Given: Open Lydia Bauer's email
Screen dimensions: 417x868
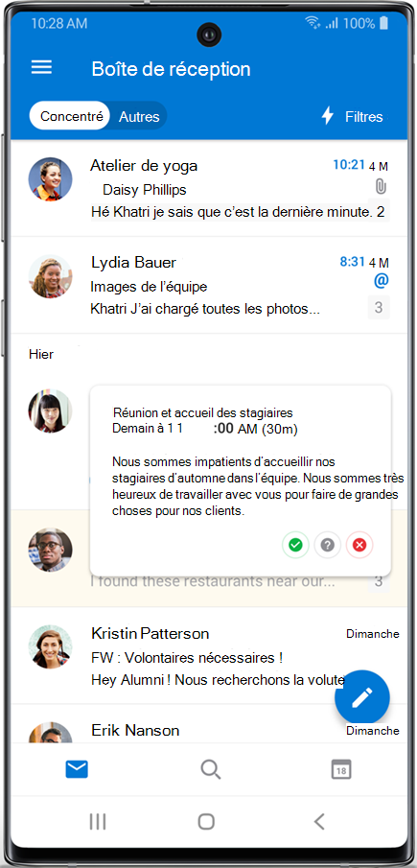Looking at the screenshot, I should click(x=209, y=285).
